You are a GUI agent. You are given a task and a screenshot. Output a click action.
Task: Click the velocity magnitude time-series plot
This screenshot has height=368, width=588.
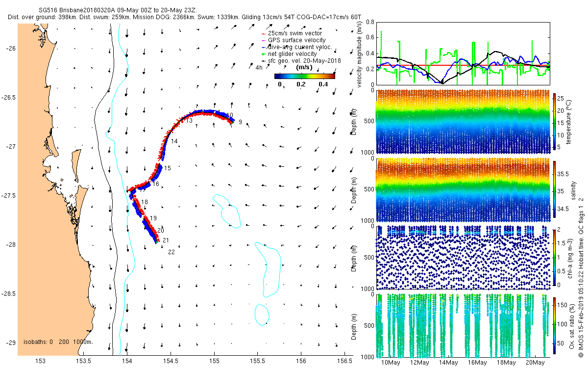click(463, 53)
